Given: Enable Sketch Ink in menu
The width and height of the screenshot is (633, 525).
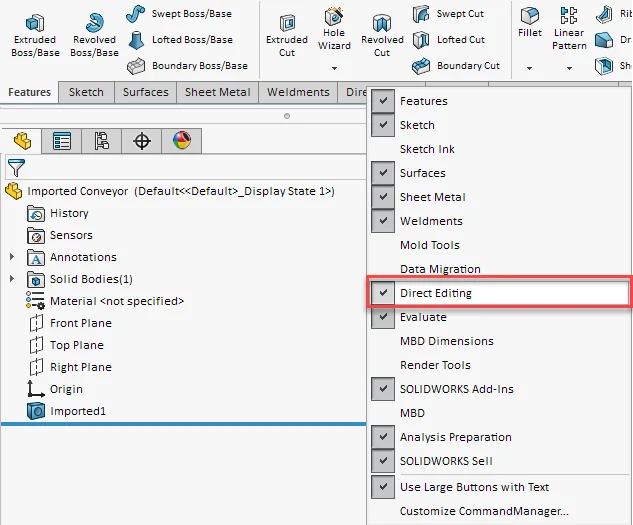Looking at the screenshot, I should tap(499, 149).
